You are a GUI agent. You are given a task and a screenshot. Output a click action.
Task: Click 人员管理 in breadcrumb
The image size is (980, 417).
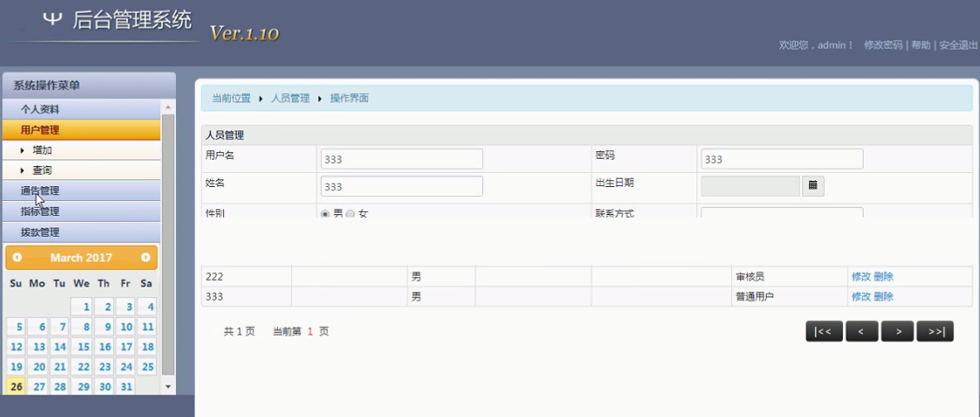[x=290, y=98]
